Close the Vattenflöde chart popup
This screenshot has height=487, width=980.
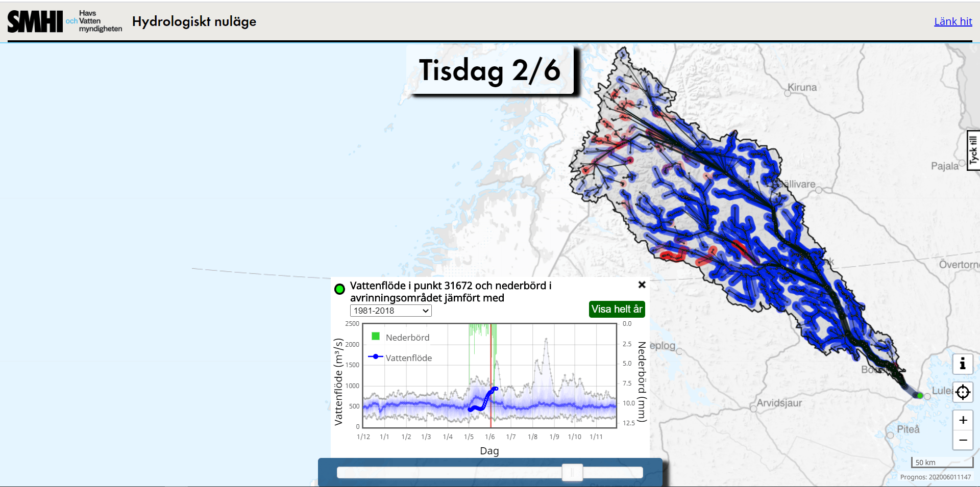[x=642, y=285]
